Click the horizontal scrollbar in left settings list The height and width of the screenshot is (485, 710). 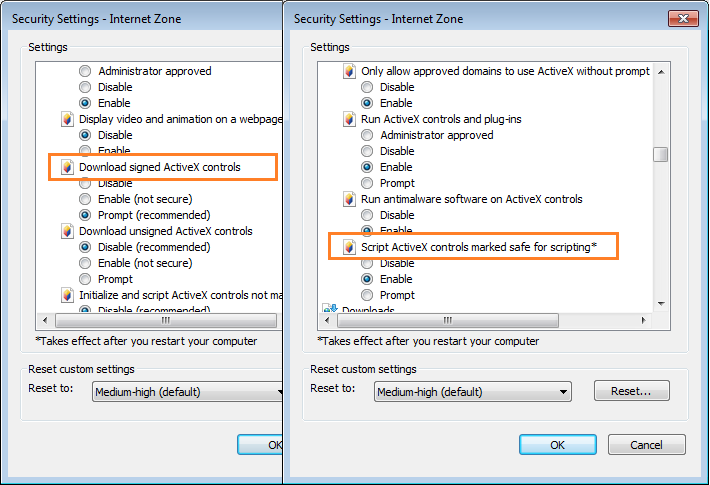click(160, 321)
